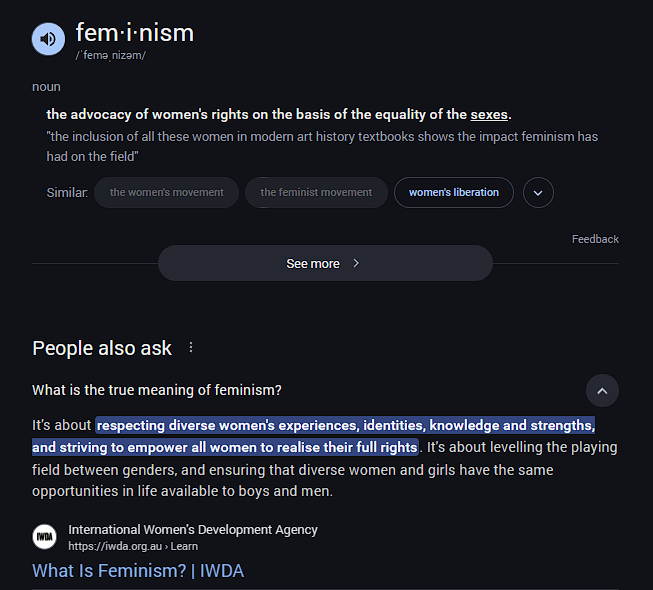Click the highlighted answer snippet text
This screenshot has height=590, width=653.
[314, 436]
